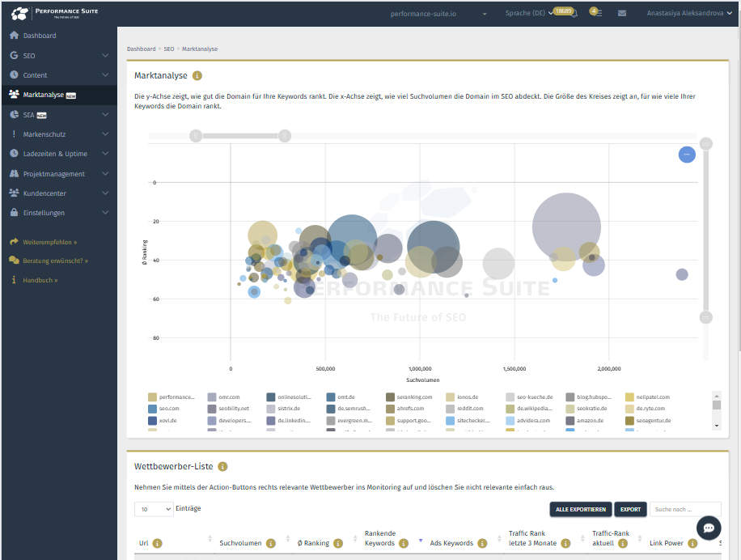
Task: Open the entries-per-page dropdown showing 10
Action: click(154, 509)
